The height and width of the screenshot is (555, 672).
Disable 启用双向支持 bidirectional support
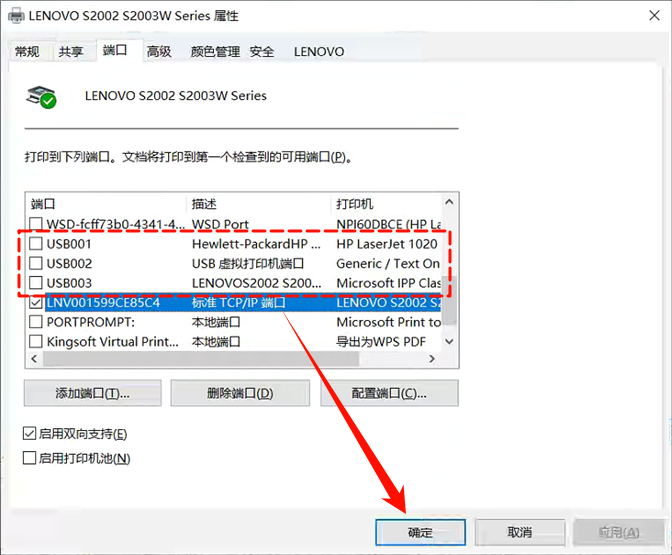pyautogui.click(x=30, y=434)
